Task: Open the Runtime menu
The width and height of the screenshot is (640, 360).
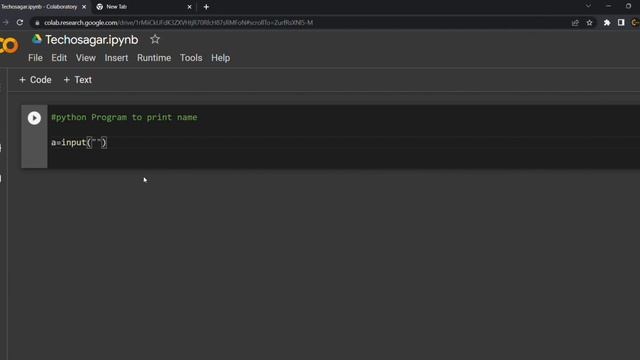Action: pyautogui.click(x=154, y=58)
